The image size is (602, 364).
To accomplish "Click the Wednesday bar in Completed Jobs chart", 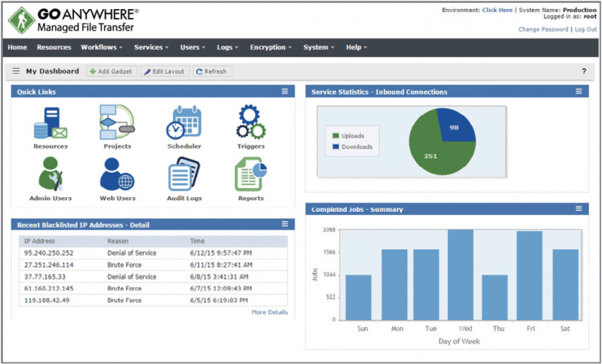I will [461, 275].
